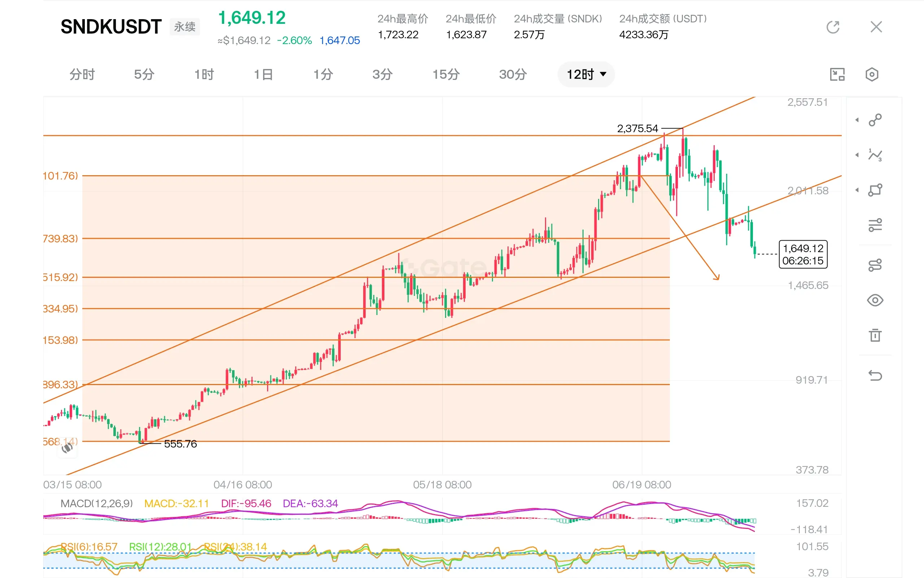
Task: Click the 06/19 08:00 date label
Action: pyautogui.click(x=641, y=485)
